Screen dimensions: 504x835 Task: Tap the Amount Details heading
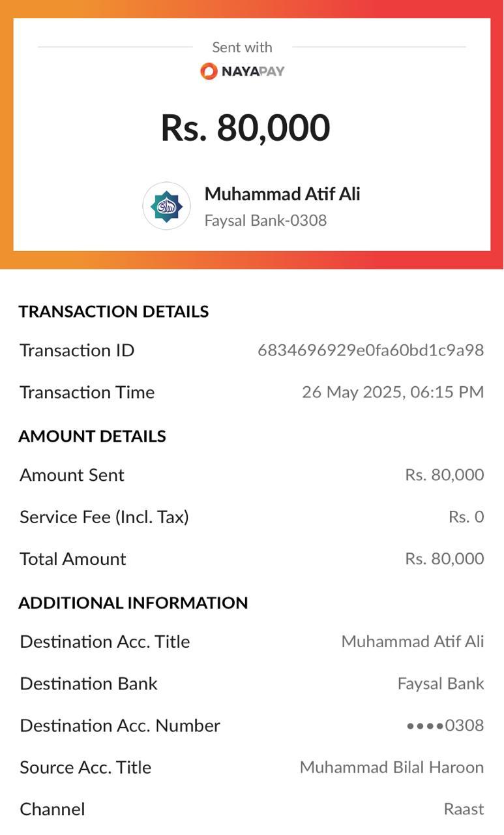[x=92, y=436]
